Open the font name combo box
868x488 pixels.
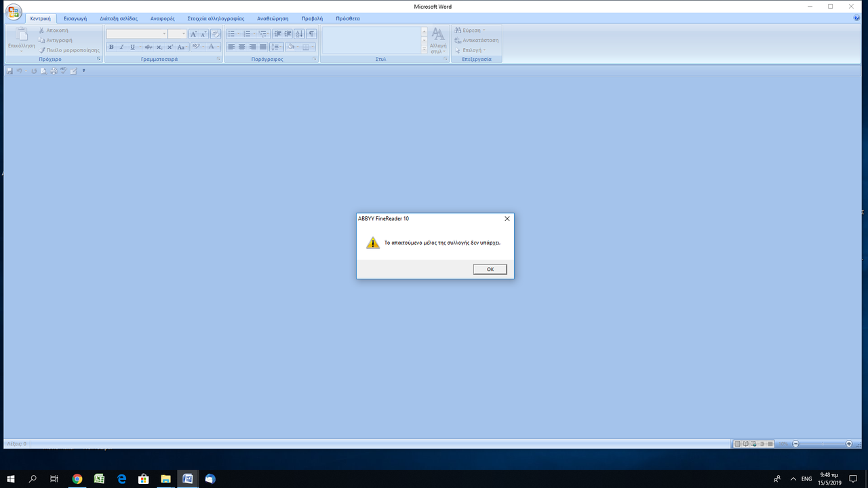pyautogui.click(x=137, y=34)
